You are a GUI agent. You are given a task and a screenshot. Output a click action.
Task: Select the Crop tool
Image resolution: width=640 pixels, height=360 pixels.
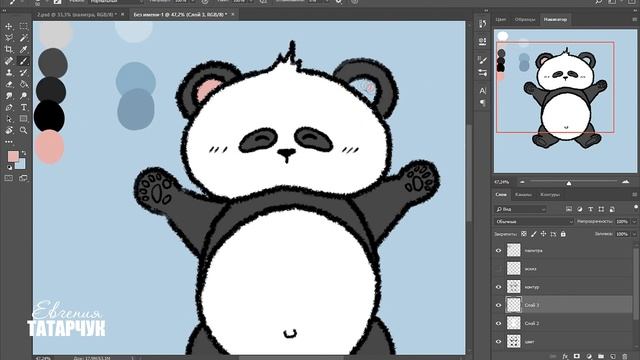9,49
